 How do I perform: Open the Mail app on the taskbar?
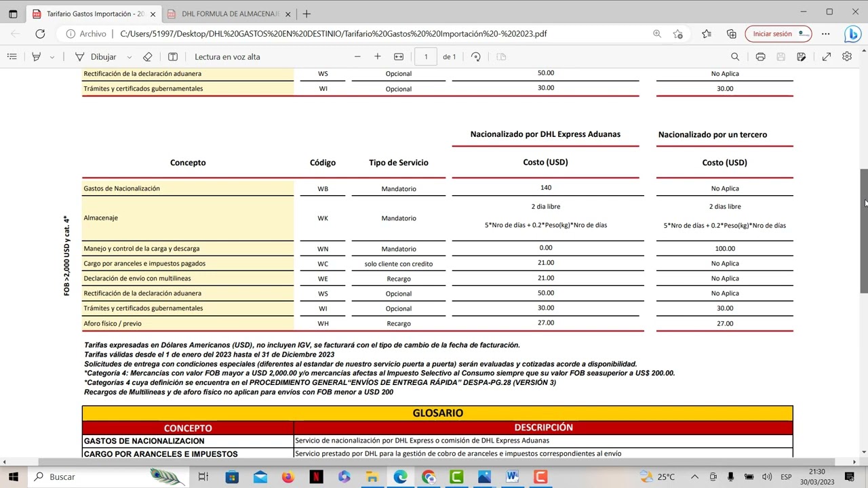(x=260, y=477)
